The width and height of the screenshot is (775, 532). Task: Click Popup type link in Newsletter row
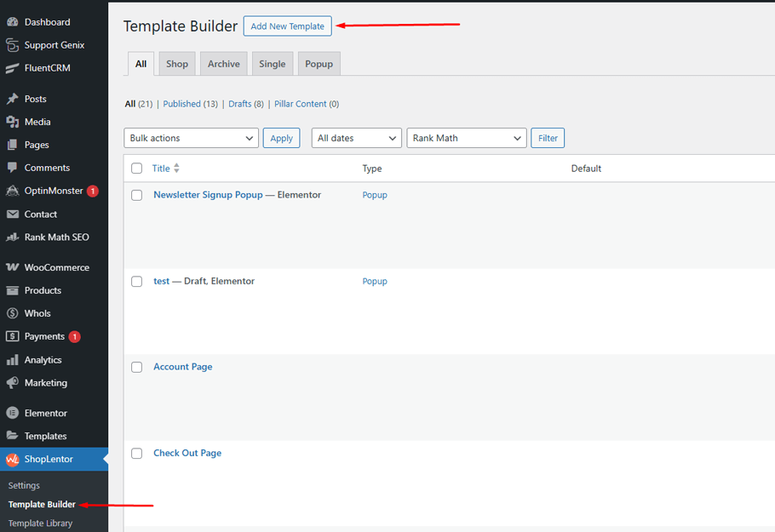pos(375,195)
